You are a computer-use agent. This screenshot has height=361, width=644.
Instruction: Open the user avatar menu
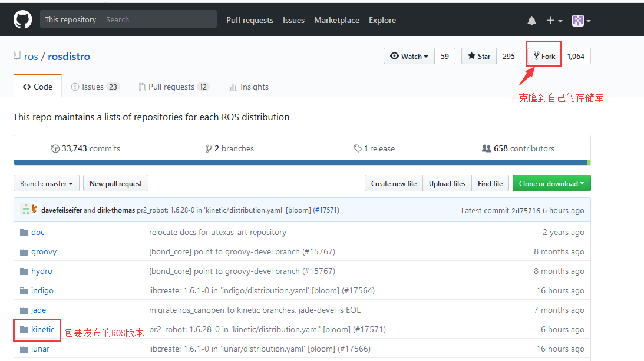[581, 21]
